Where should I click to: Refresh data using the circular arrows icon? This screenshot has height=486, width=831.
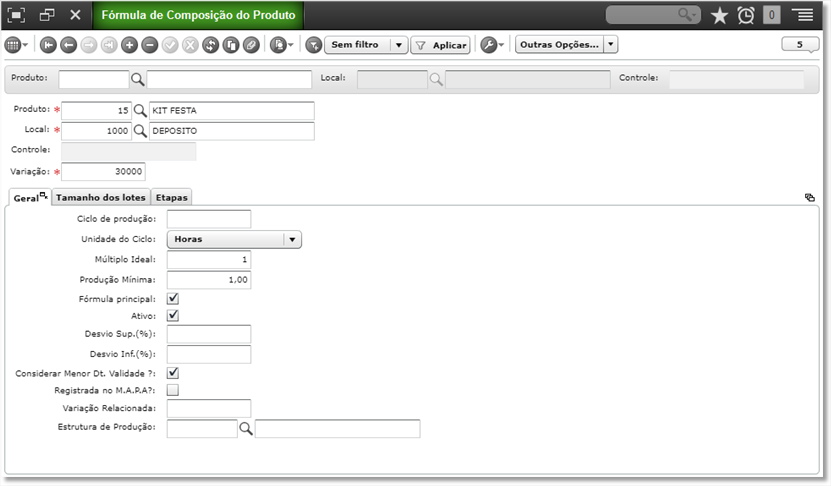tap(210, 46)
